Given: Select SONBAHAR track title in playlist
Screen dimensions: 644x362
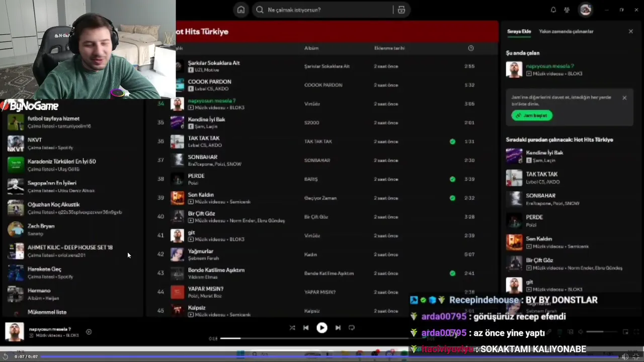Looking at the screenshot, I should (x=202, y=157).
